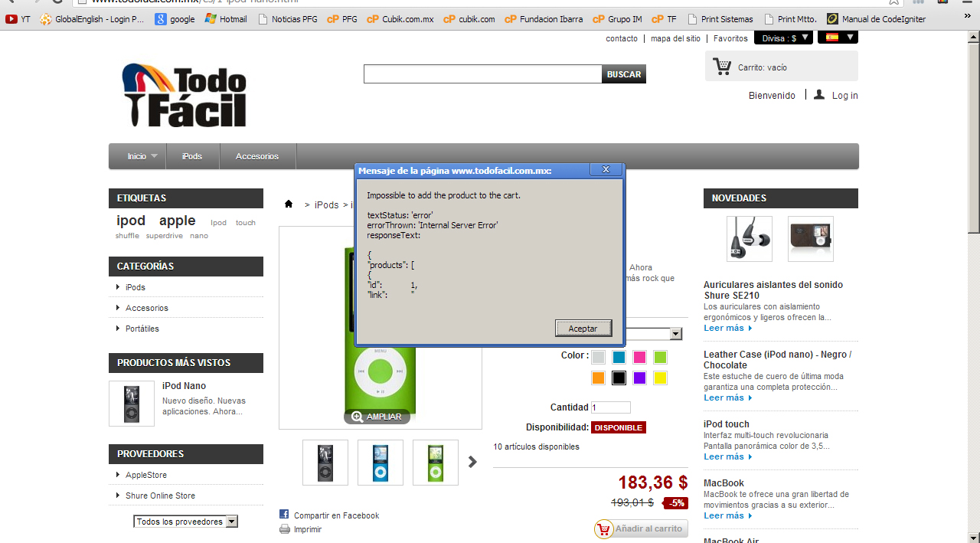Click into the search input field

[482, 74]
